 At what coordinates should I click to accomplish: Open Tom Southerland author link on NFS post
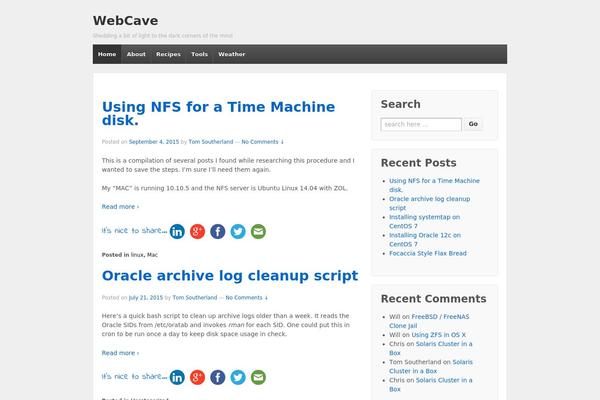211,142
